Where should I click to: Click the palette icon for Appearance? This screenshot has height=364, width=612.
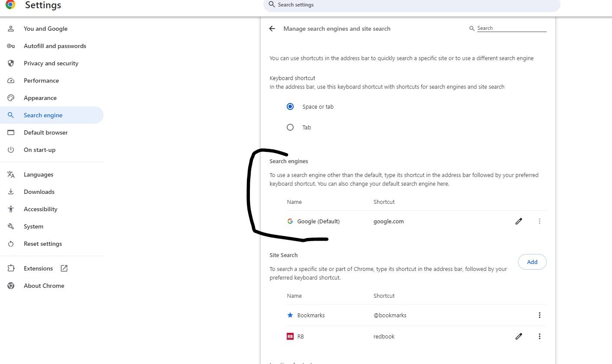[11, 98]
